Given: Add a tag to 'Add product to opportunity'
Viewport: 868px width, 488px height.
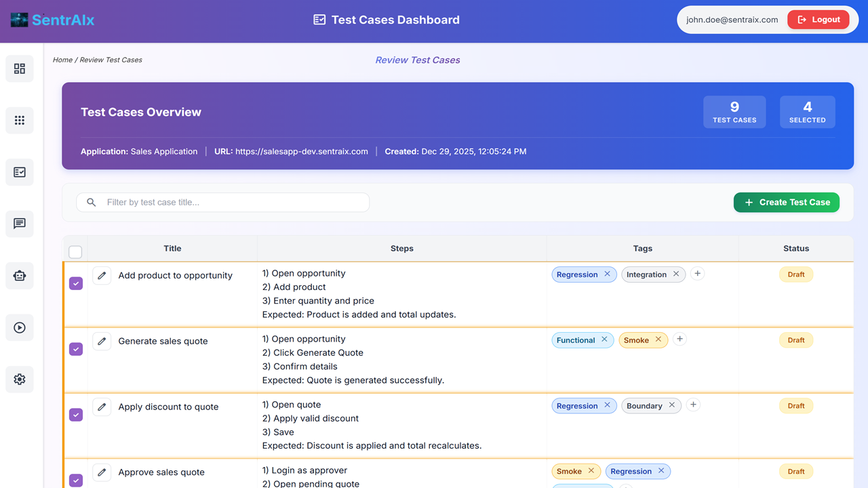Looking at the screenshot, I should click(698, 273).
